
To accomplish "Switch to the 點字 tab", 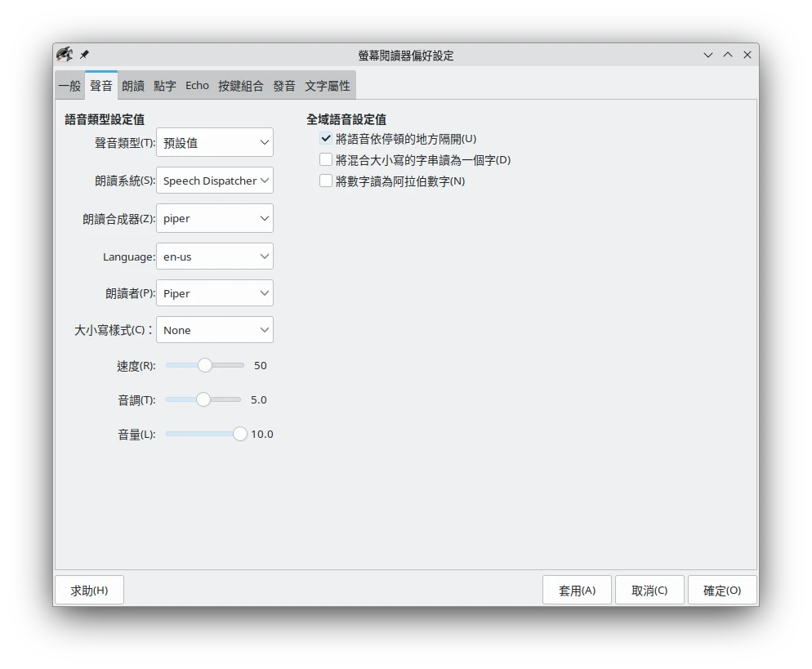I will pyautogui.click(x=164, y=86).
